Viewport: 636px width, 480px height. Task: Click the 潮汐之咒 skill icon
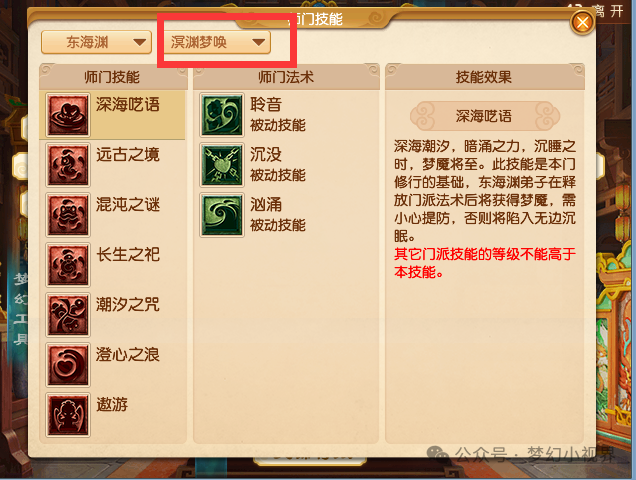(x=68, y=315)
